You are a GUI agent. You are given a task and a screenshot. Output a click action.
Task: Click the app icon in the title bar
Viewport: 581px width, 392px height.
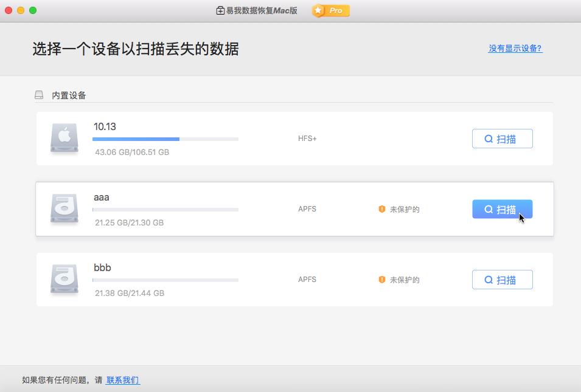click(219, 10)
